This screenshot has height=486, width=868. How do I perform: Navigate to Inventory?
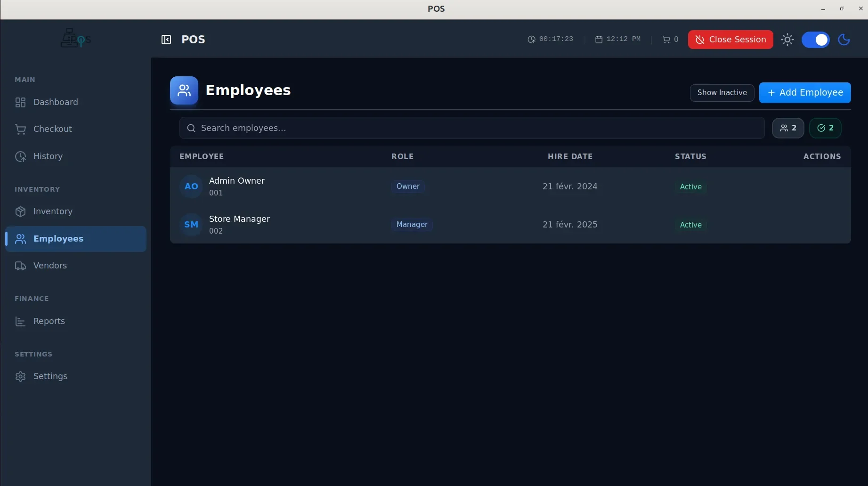(76, 211)
